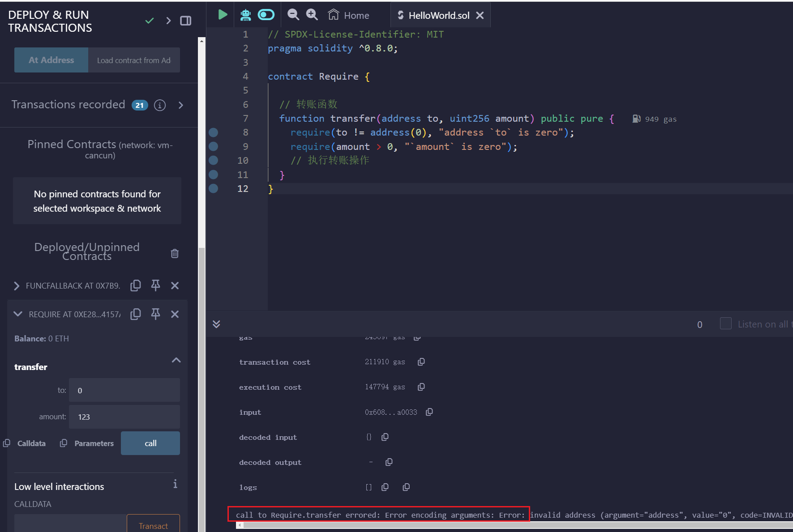Screen dimensions: 793x532
Task: Click the green run script play icon
Action: pos(222,15)
